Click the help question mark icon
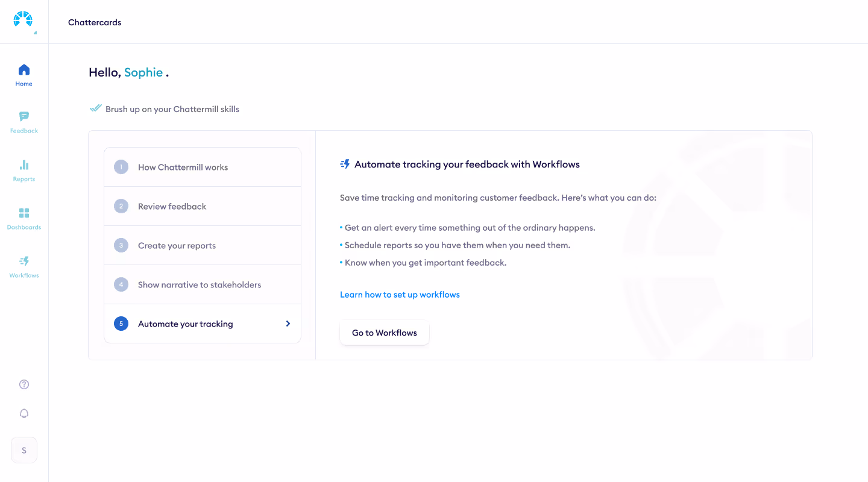This screenshot has height=482, width=868. point(24,384)
